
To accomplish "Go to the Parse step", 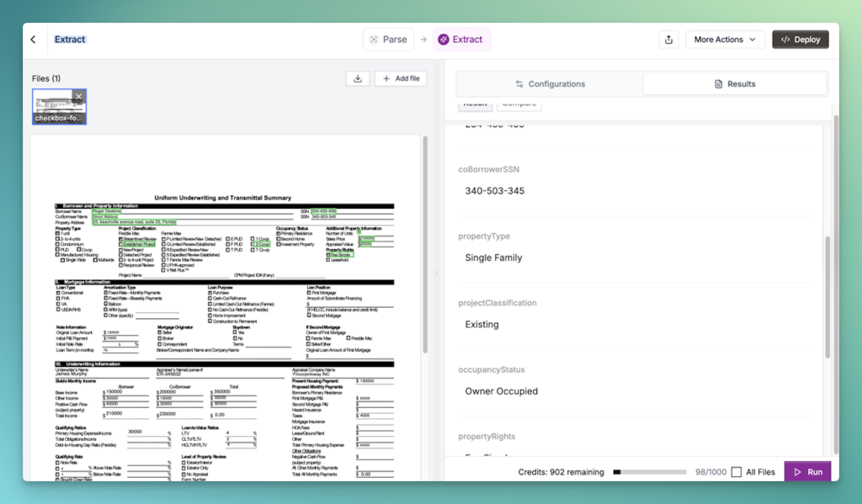I will click(x=388, y=40).
